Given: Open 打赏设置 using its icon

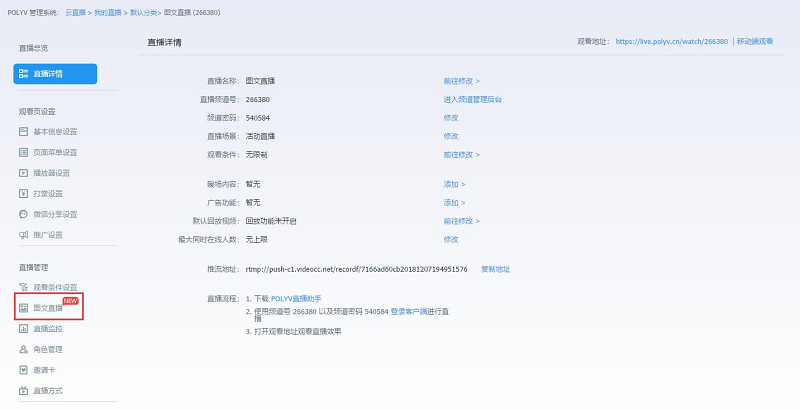Looking at the screenshot, I should [24, 193].
